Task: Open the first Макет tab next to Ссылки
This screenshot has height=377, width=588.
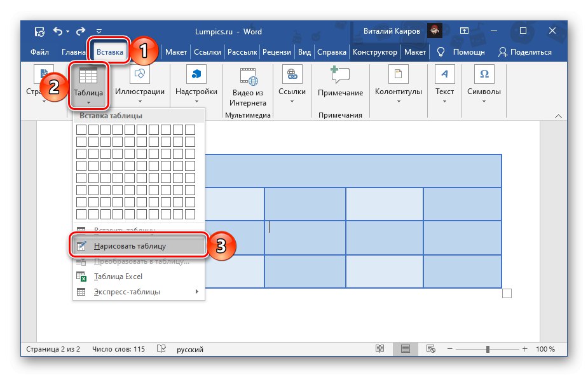Action: click(176, 52)
